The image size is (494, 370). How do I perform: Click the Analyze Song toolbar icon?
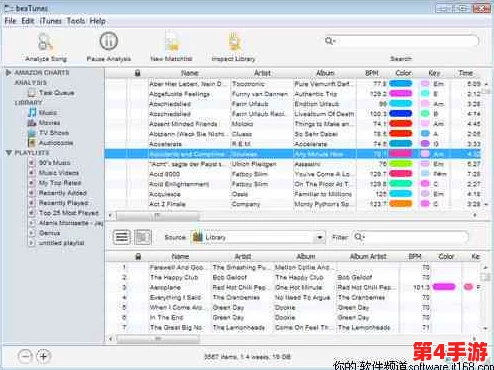coord(45,42)
